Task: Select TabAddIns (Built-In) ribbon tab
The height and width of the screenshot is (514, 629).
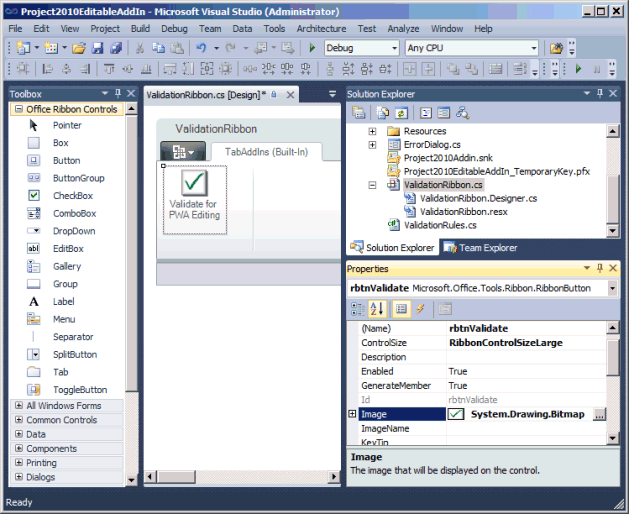Action: click(266, 152)
